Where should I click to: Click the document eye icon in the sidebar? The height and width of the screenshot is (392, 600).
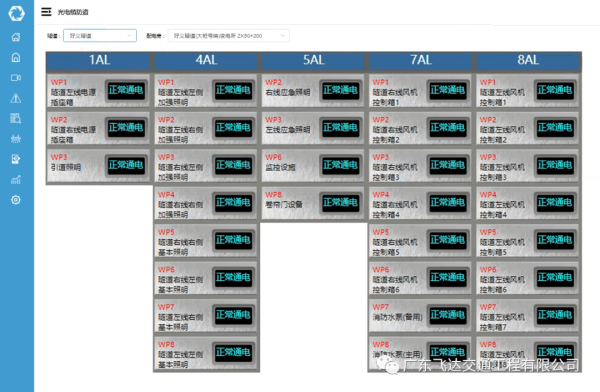[16, 159]
